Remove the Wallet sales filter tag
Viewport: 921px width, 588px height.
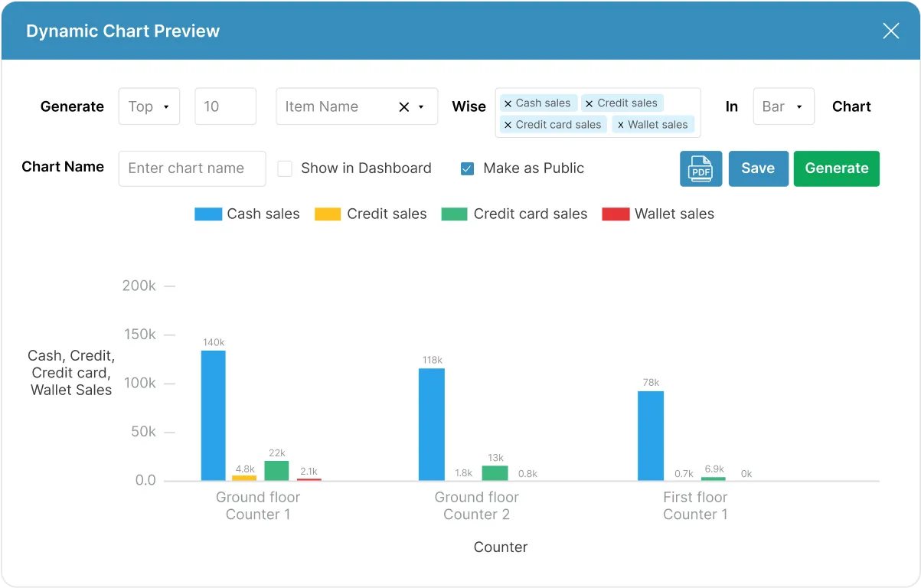pyautogui.click(x=622, y=124)
